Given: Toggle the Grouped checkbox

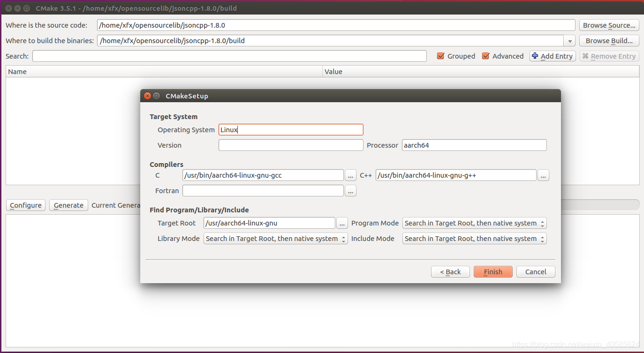Looking at the screenshot, I should [x=440, y=56].
